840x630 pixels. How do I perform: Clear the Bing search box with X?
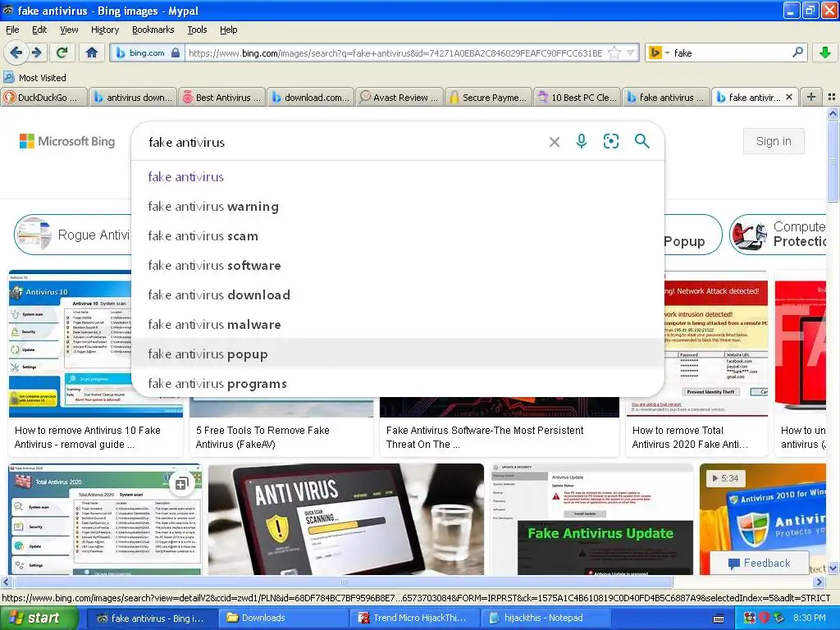(x=555, y=142)
